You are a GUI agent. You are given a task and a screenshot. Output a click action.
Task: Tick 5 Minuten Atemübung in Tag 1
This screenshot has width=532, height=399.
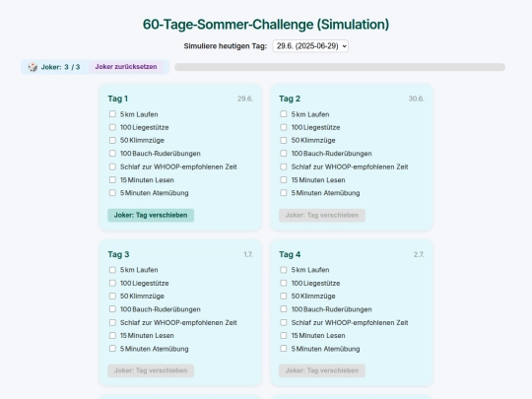pyautogui.click(x=112, y=193)
